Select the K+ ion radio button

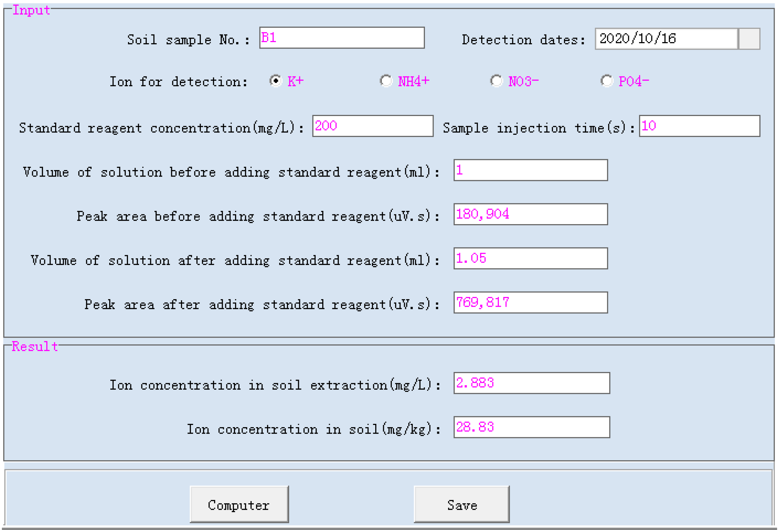pos(276,81)
